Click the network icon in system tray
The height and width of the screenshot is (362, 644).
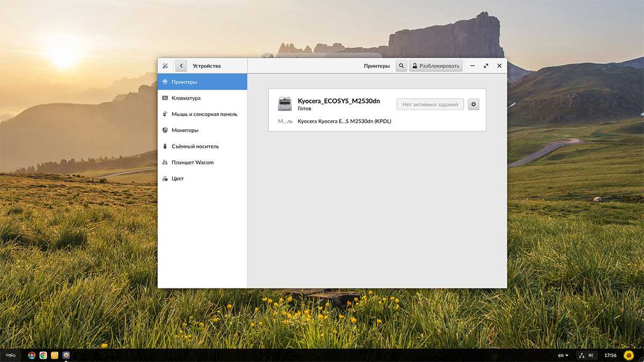[x=582, y=355]
